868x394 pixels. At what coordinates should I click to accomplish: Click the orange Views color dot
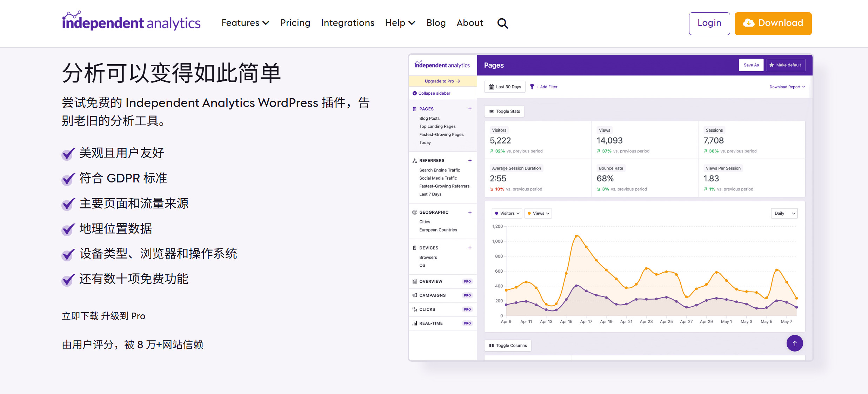click(529, 213)
